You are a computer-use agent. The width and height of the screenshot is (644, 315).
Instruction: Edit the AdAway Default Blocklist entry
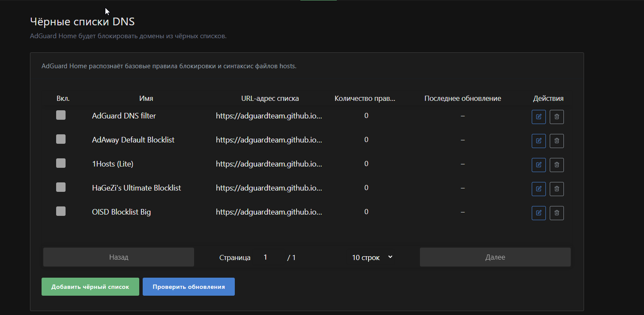pyautogui.click(x=539, y=141)
